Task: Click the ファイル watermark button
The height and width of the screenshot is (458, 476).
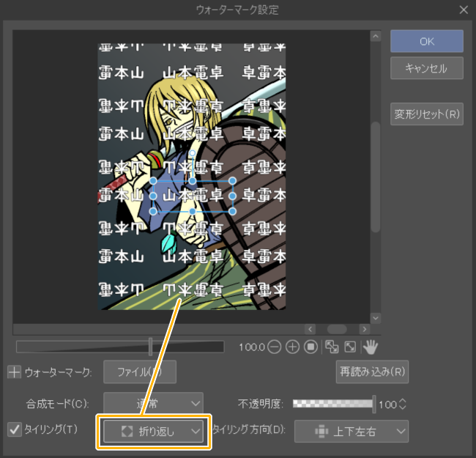Action: (140, 372)
